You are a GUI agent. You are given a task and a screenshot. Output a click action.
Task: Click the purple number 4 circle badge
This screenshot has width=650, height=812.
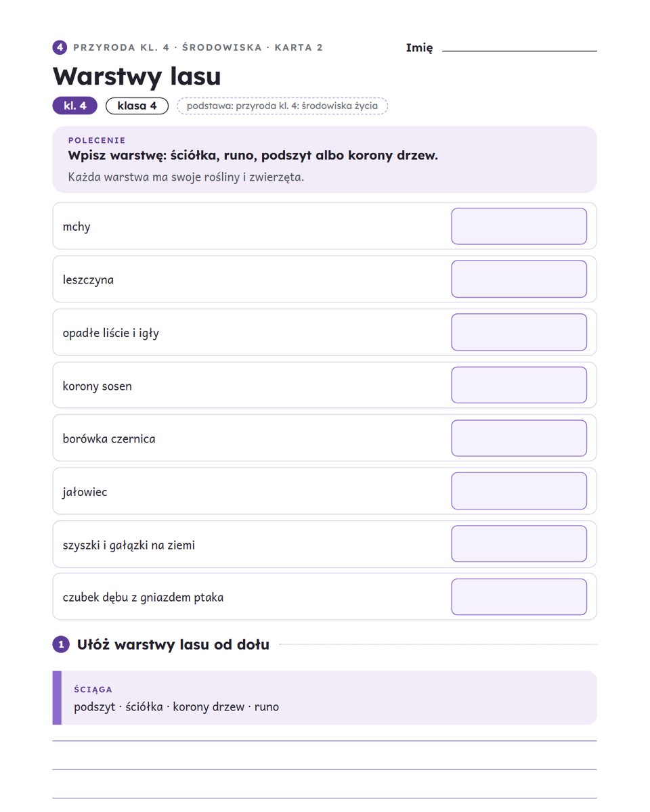(60, 47)
